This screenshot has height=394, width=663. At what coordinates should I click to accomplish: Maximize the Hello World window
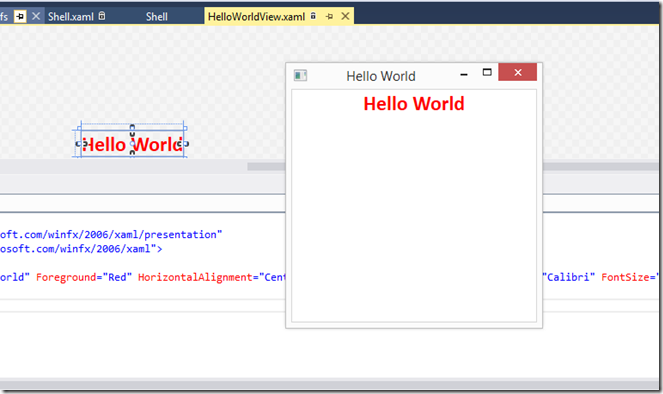[487, 72]
